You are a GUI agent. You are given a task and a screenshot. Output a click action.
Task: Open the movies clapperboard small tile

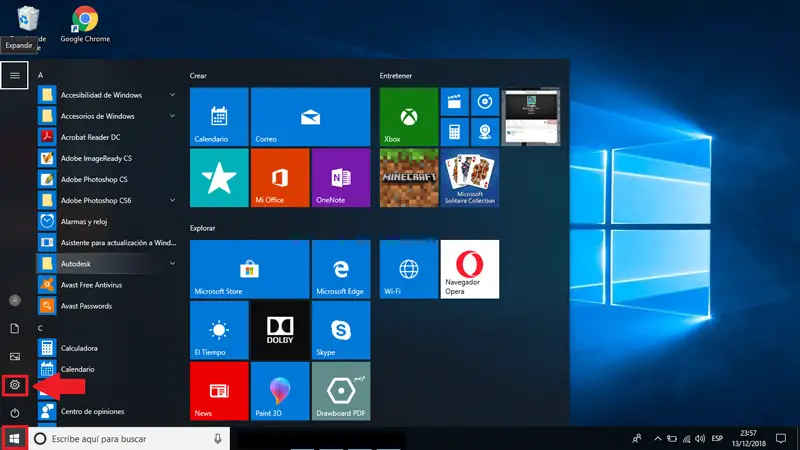coord(454,102)
